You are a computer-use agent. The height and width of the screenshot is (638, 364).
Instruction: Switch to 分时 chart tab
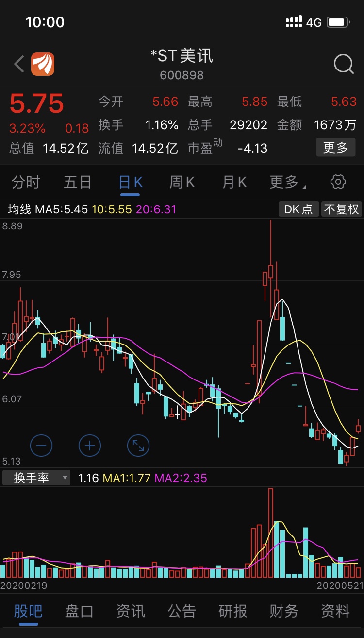(x=26, y=182)
